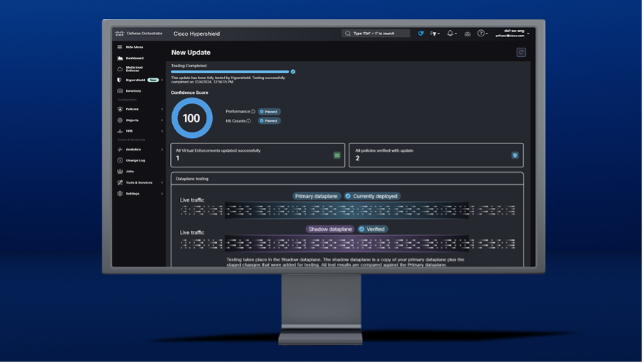Click the Tools & Services icon
The width and height of the screenshot is (644, 364).
pos(120,183)
